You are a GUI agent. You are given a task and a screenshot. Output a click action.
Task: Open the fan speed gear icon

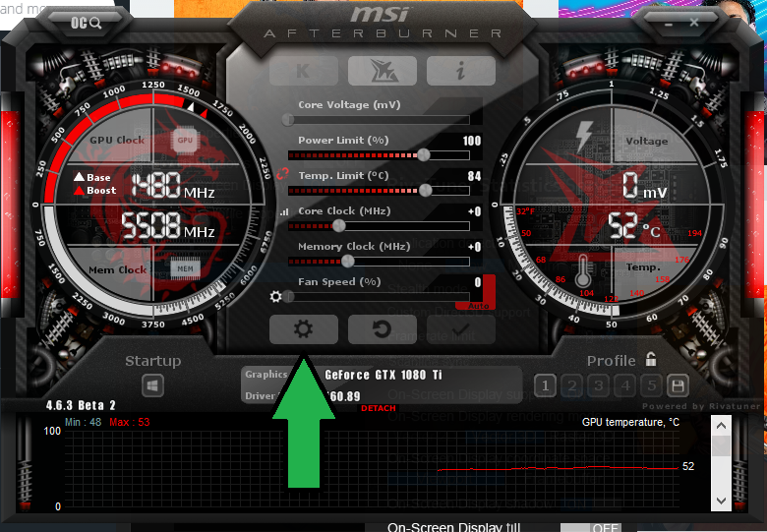point(276,296)
